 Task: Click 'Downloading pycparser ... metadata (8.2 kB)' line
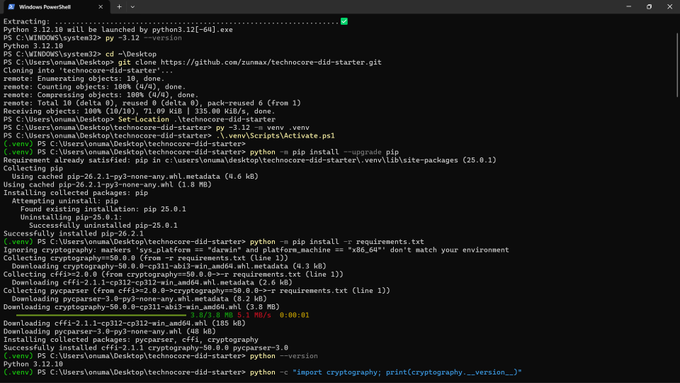pos(139,298)
